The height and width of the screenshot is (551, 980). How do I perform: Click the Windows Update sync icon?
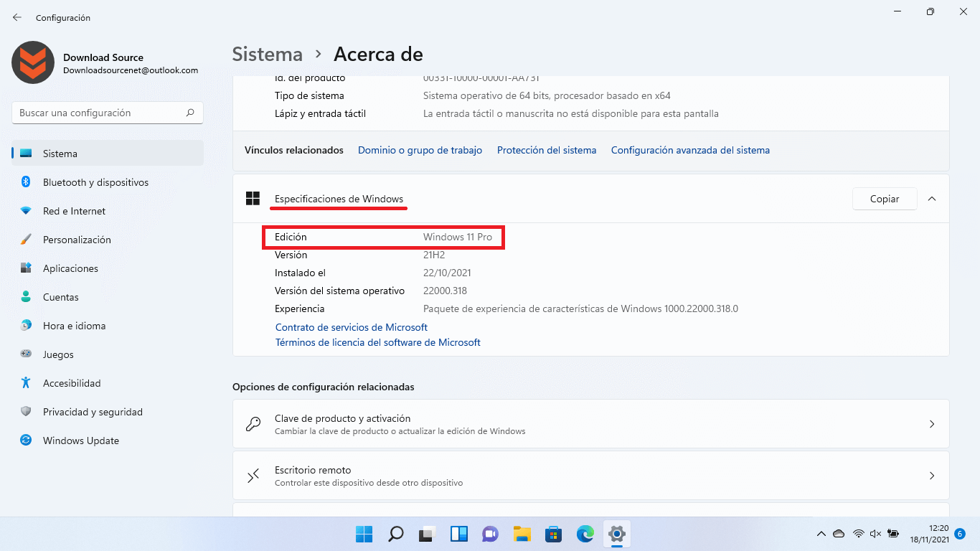(26, 441)
